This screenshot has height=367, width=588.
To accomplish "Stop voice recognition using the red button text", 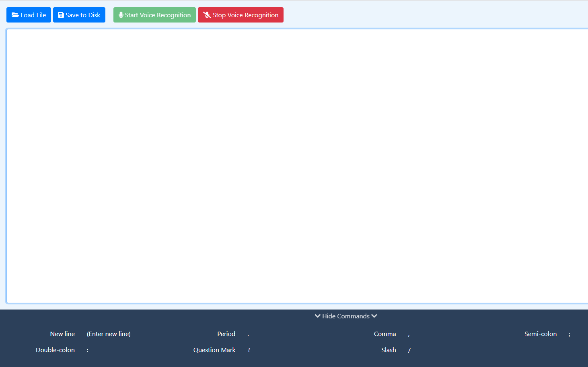I will coord(245,15).
